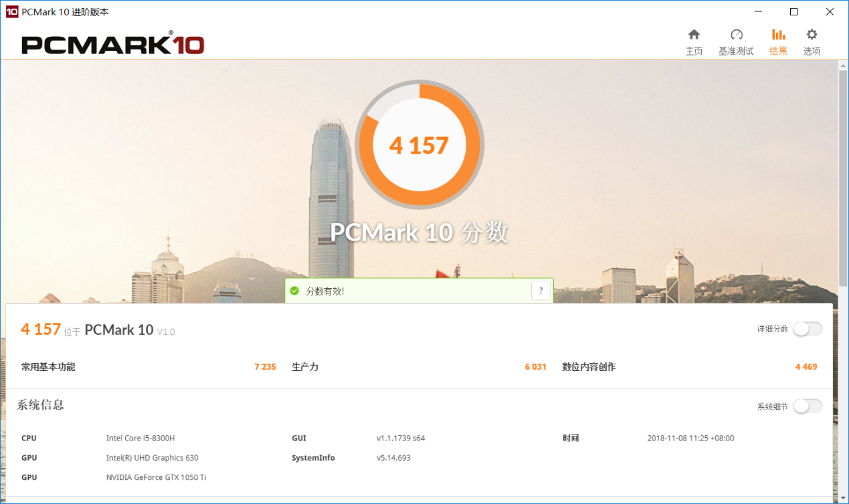
Task: Click the 系统信息 section heading
Action: pyautogui.click(x=41, y=405)
